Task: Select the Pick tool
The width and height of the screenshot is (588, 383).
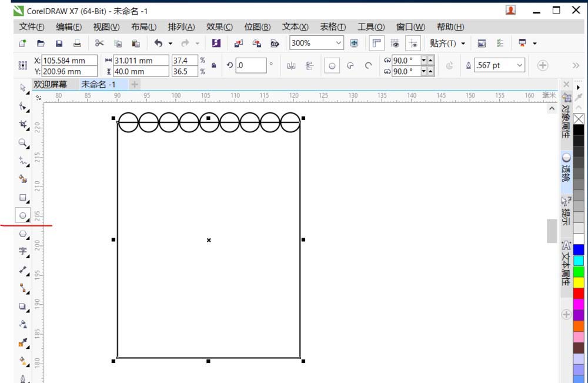Action: click(24, 88)
